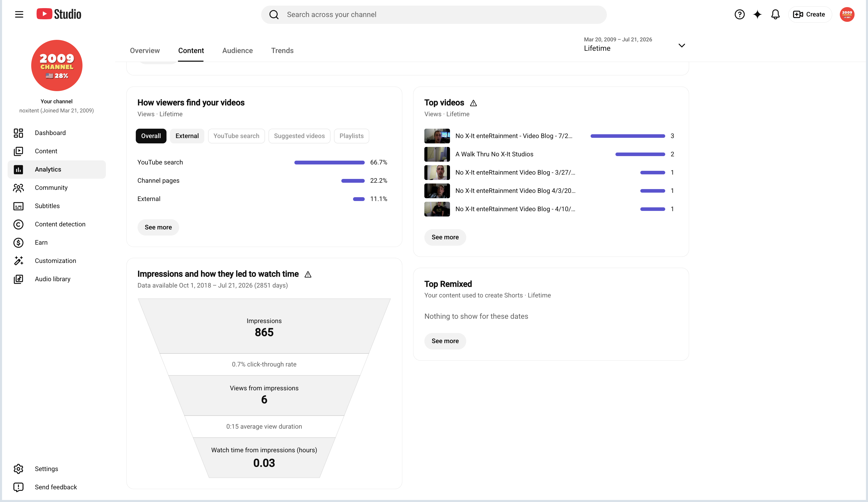Select the Playlists chip

click(x=351, y=136)
